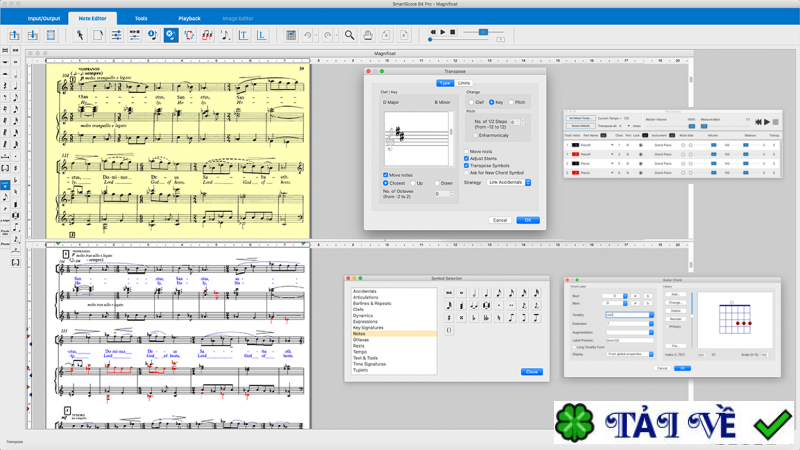Select the arrow pointer tool in toolbar

(x=80, y=35)
